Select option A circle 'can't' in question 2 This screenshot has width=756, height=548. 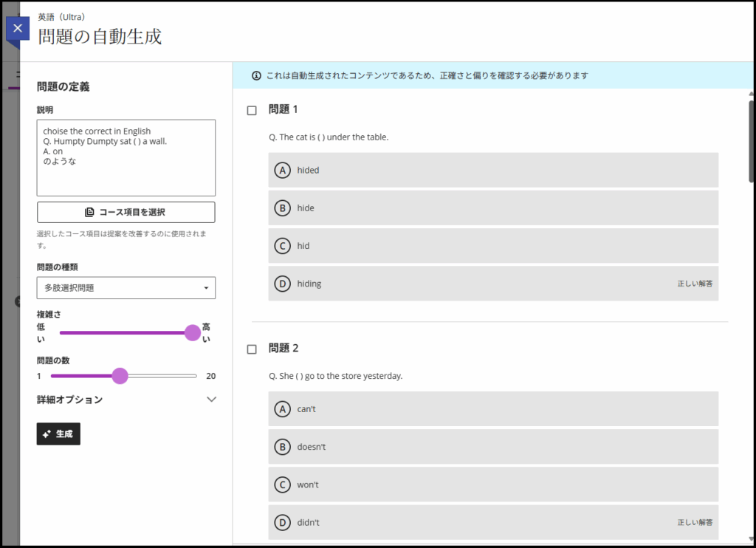(x=282, y=409)
